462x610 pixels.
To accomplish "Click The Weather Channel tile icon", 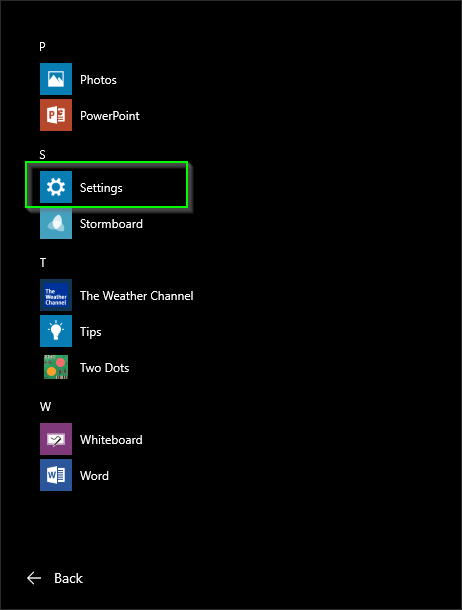I will [56, 295].
